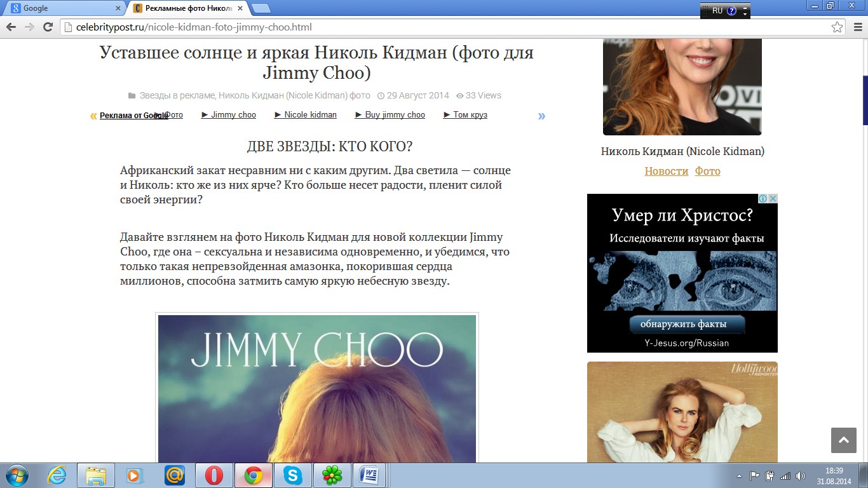
Task: Click the Реклама от Google label
Action: (133, 116)
